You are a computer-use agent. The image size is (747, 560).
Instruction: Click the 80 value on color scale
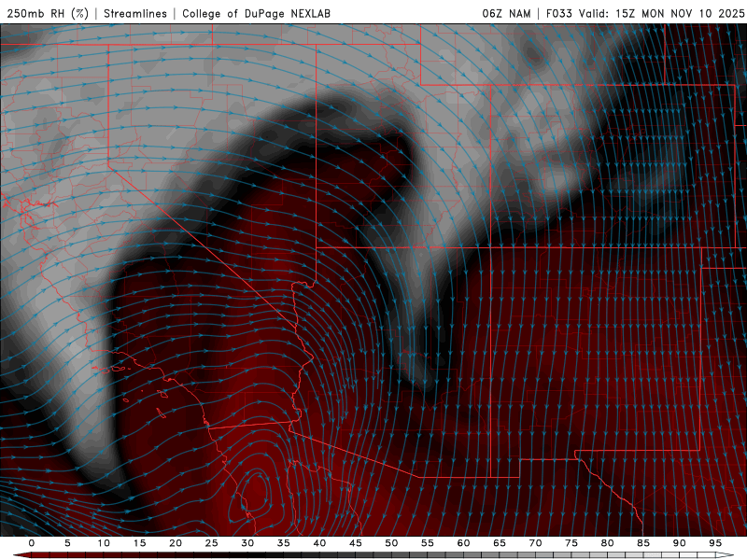(x=607, y=543)
